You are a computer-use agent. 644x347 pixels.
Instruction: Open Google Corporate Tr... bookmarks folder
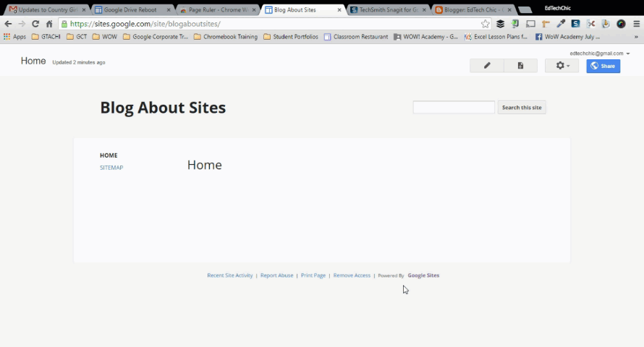[156, 36]
